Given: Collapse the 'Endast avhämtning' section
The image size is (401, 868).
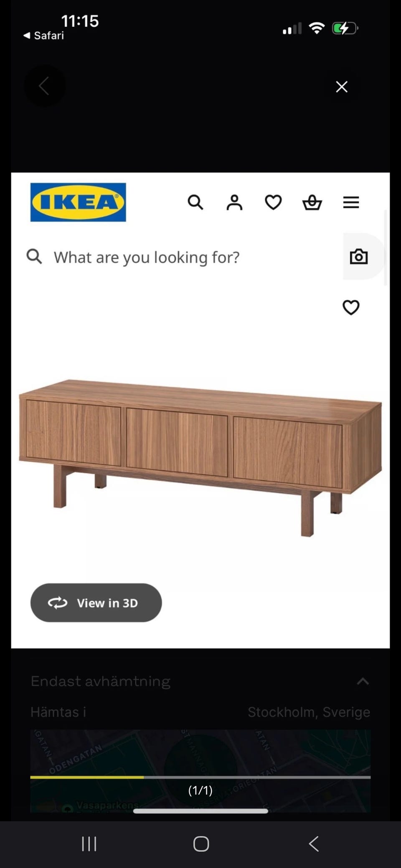Looking at the screenshot, I should 363,681.
